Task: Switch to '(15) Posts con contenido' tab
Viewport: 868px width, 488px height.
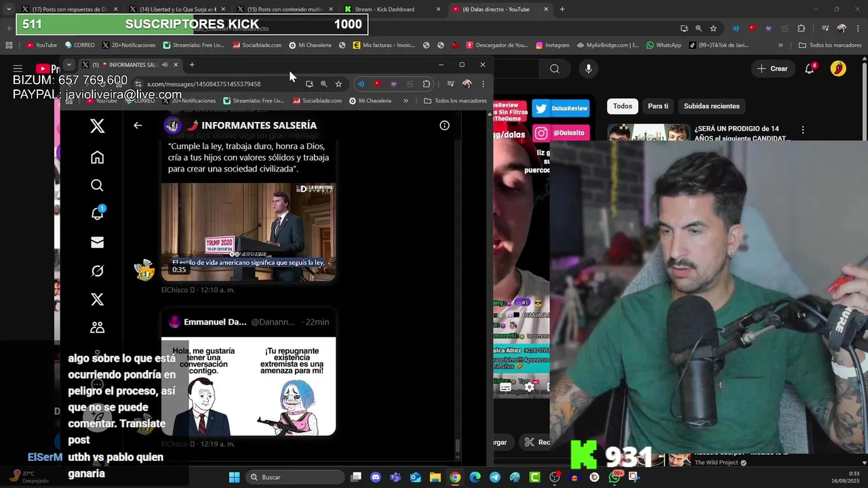Action: [285, 9]
